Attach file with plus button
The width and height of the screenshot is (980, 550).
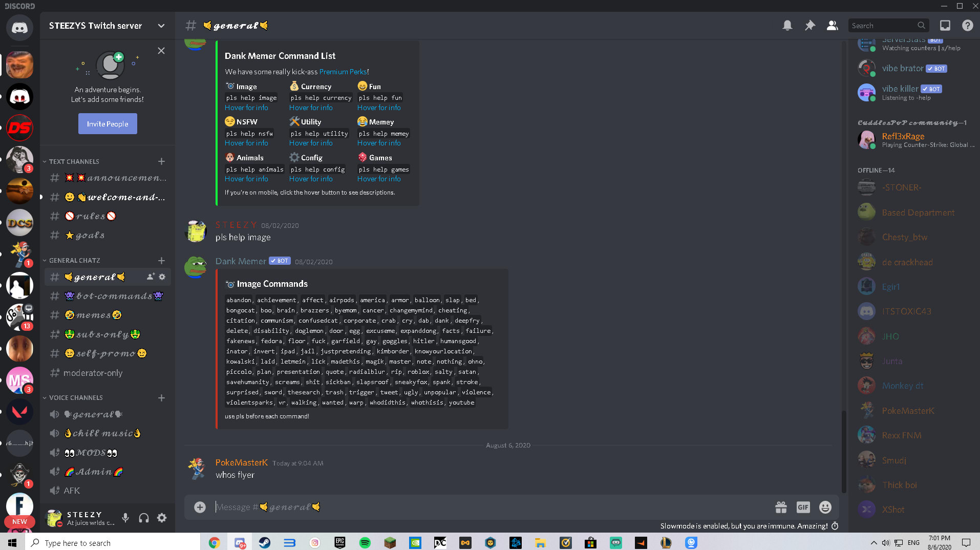point(200,507)
